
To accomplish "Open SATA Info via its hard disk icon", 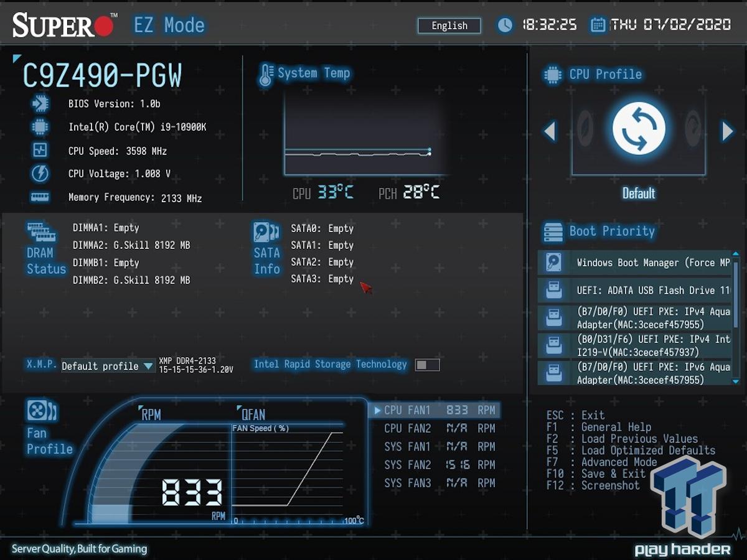I will coord(266,232).
